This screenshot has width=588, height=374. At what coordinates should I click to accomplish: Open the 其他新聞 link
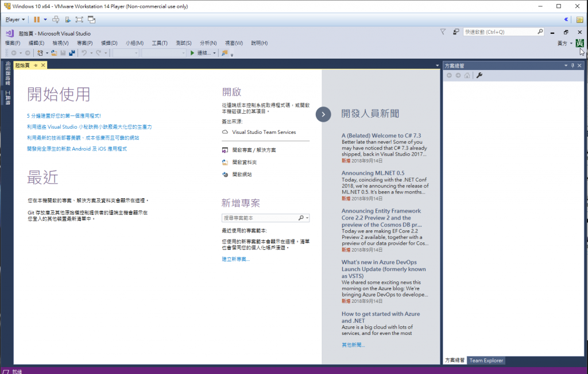[353, 345]
